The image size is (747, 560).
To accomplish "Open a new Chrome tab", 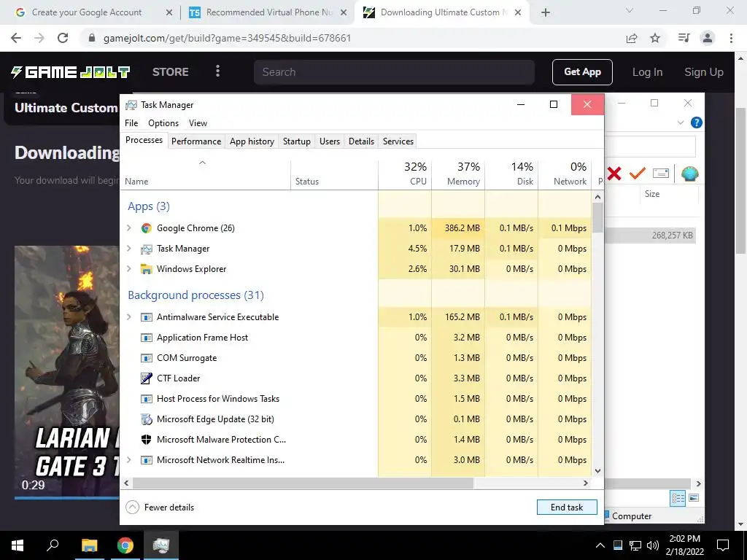I will pyautogui.click(x=546, y=12).
